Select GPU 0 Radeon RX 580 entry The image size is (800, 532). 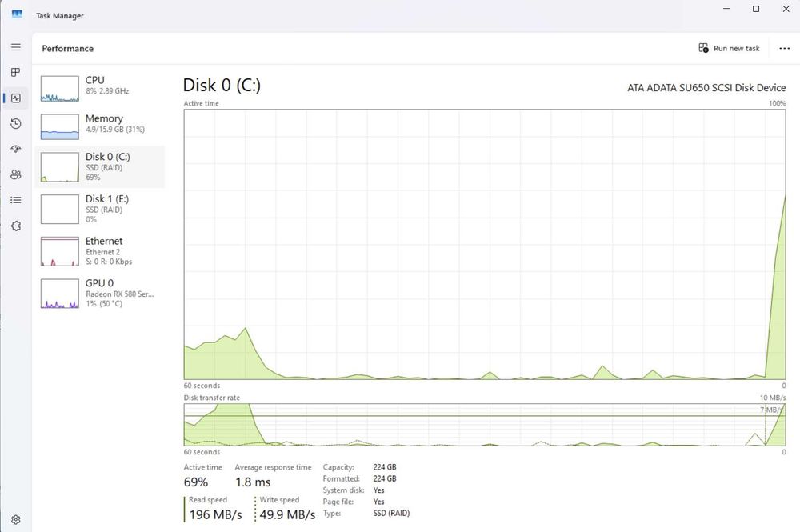point(99,293)
